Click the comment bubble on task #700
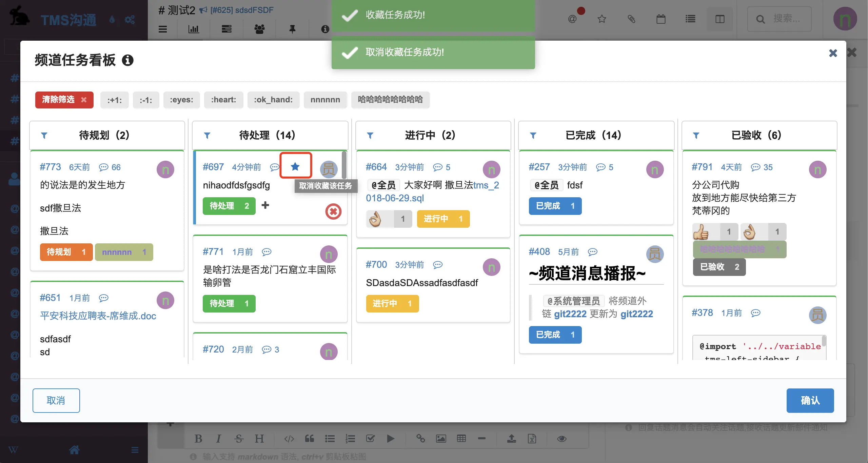Screen dimensions: 868x463 (x=438, y=265)
